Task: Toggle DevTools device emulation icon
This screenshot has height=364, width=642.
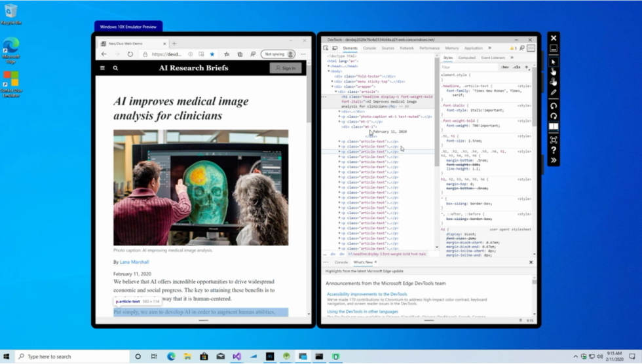Action: (335, 48)
